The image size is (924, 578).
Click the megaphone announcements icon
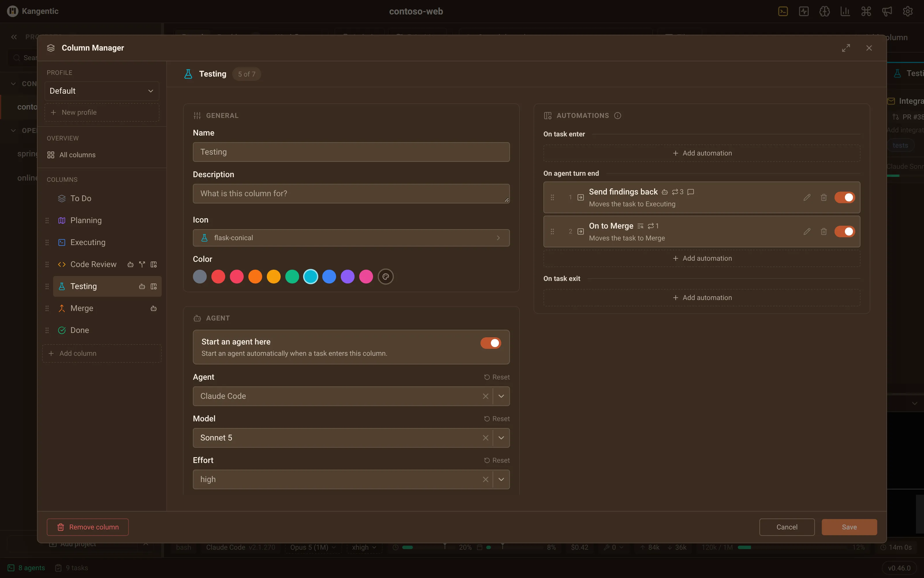pos(887,12)
